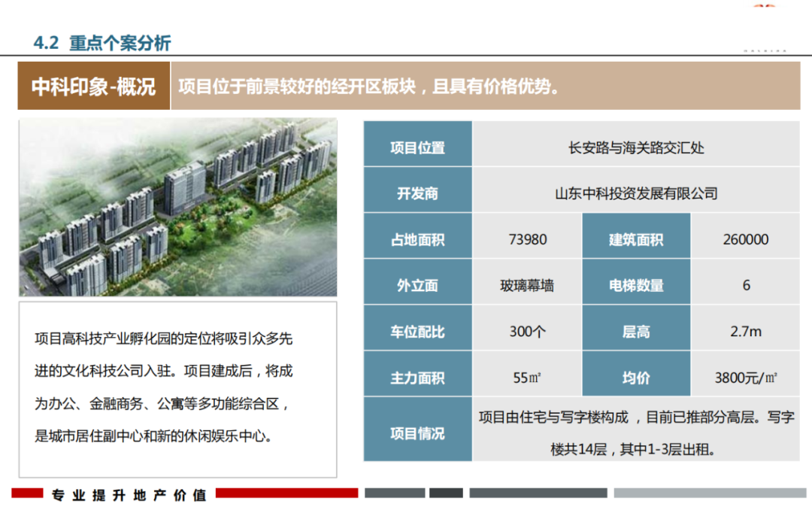Screen dimensions: 812x507
Task: Click the footer slogan '专业提升地产价值'
Action: tap(129, 495)
